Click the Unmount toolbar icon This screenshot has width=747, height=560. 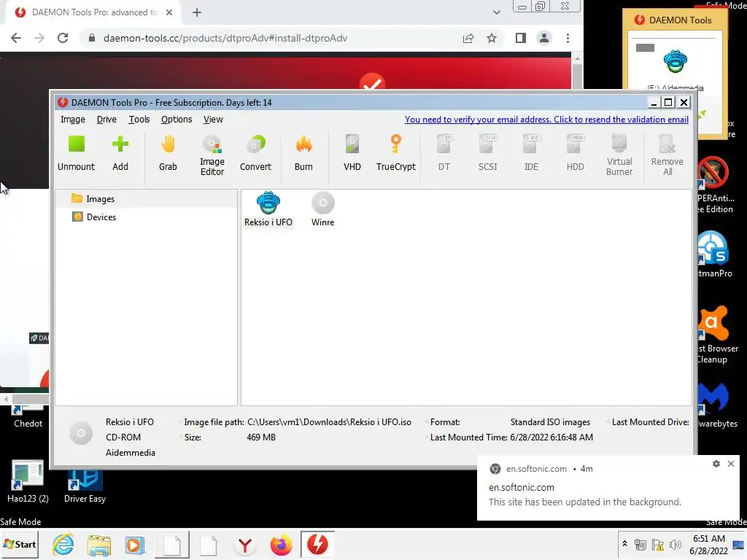pyautogui.click(x=76, y=154)
